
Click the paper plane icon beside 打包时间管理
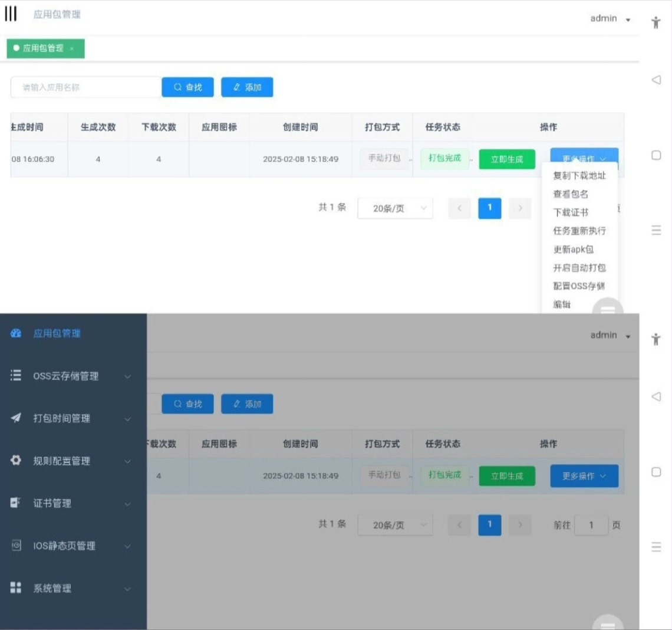coord(16,418)
